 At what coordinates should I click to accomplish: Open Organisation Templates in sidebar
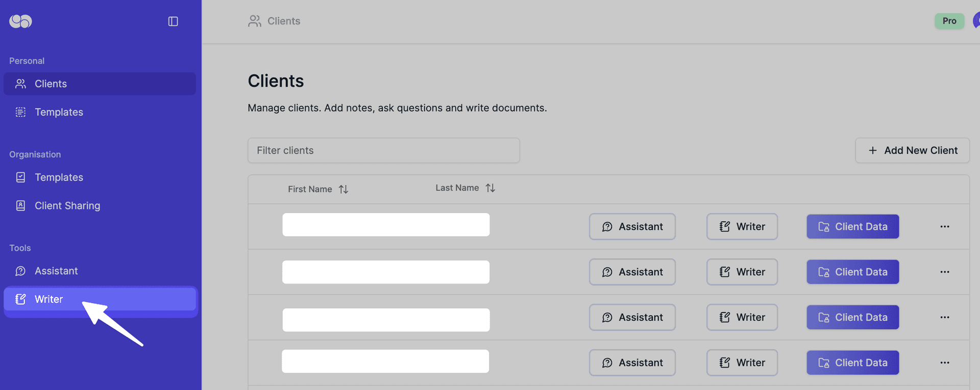(59, 177)
